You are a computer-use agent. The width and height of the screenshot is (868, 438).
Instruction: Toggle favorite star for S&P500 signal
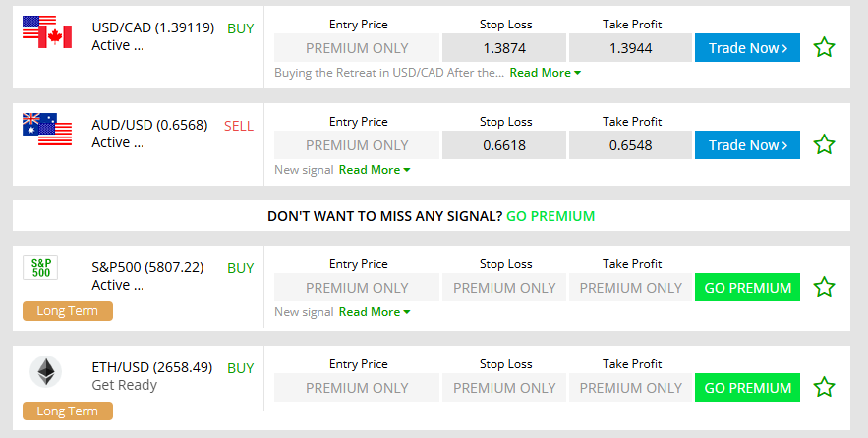[x=824, y=287]
